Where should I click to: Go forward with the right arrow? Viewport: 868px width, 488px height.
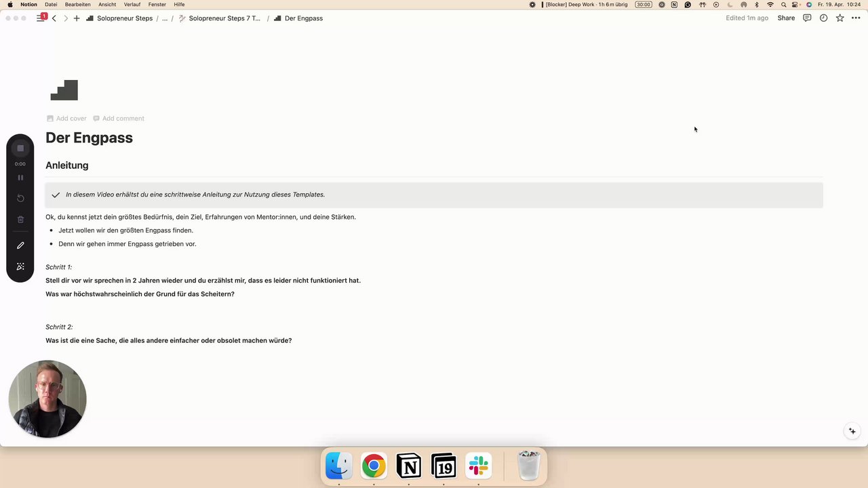66,18
